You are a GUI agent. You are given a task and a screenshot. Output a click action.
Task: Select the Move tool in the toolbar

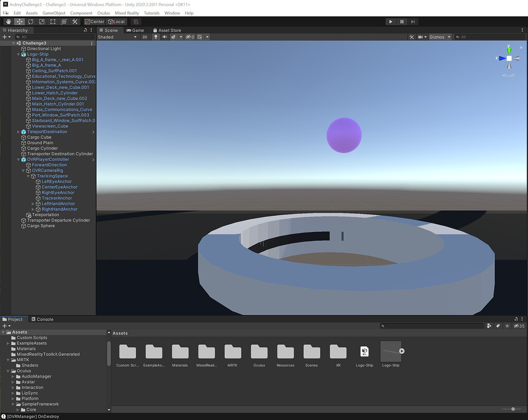[19, 21]
